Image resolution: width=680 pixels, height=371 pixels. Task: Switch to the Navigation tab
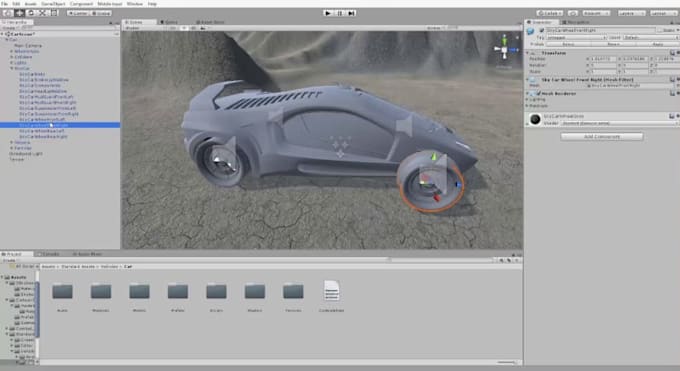576,22
